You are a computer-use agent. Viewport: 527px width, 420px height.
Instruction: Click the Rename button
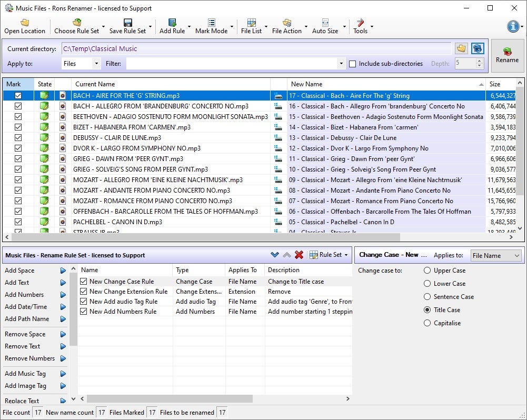(506, 55)
